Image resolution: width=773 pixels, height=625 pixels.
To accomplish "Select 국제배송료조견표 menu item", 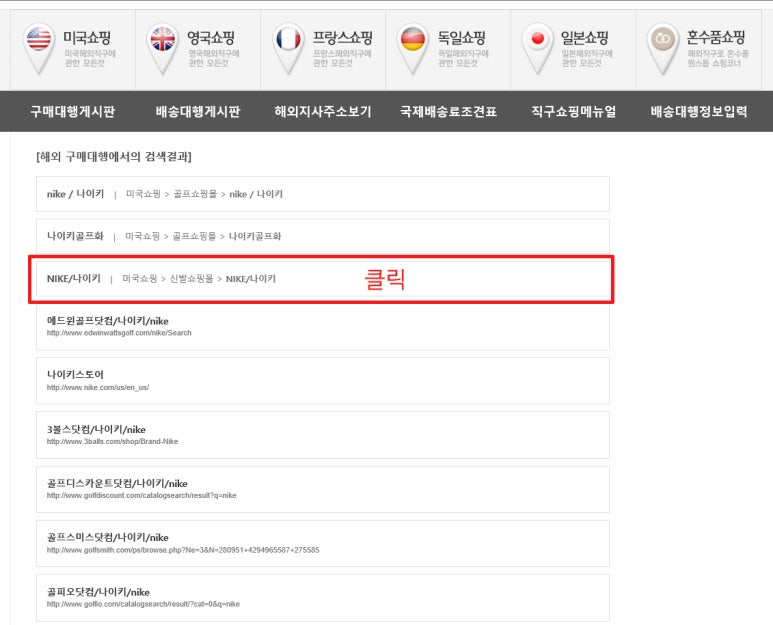I will [448, 111].
